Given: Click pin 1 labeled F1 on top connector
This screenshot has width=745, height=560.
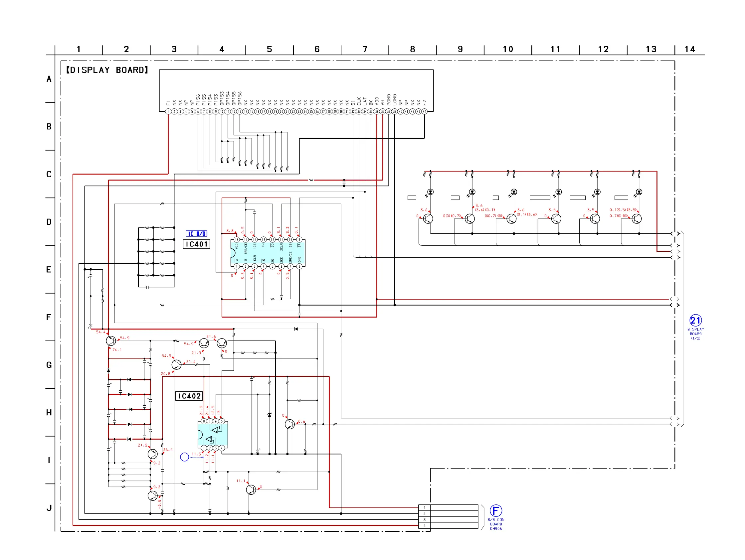Looking at the screenshot, I should pyautogui.click(x=168, y=111).
